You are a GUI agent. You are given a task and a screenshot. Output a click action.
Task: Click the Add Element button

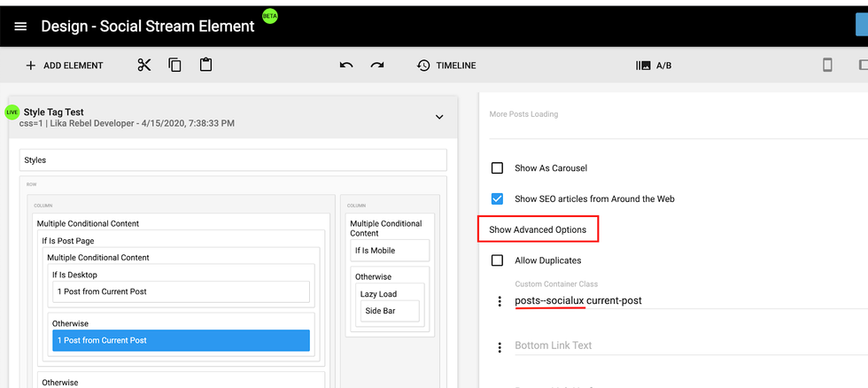(x=65, y=66)
